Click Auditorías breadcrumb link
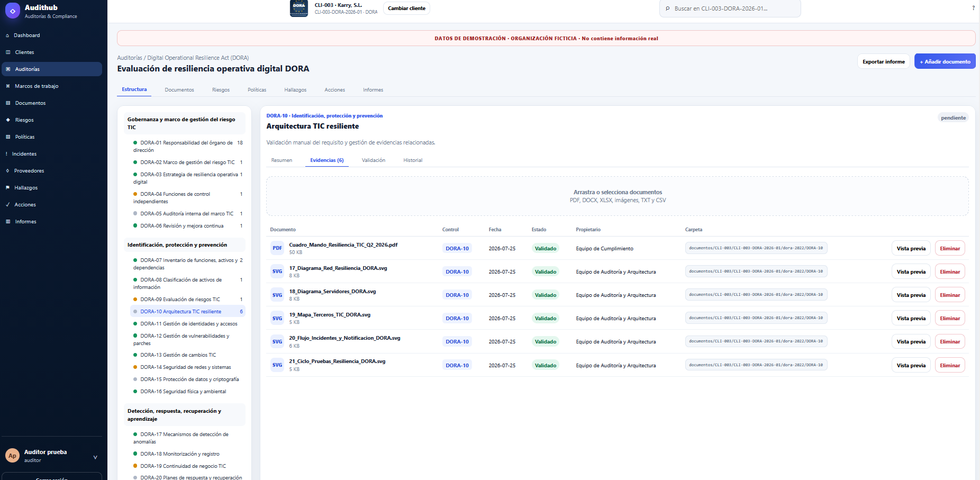Image resolution: width=980 pixels, height=480 pixels. point(130,58)
